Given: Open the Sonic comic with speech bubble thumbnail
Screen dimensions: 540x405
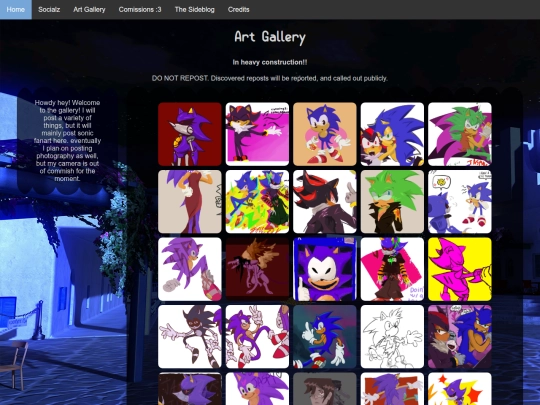Looking at the screenshot, I should click(x=460, y=201).
